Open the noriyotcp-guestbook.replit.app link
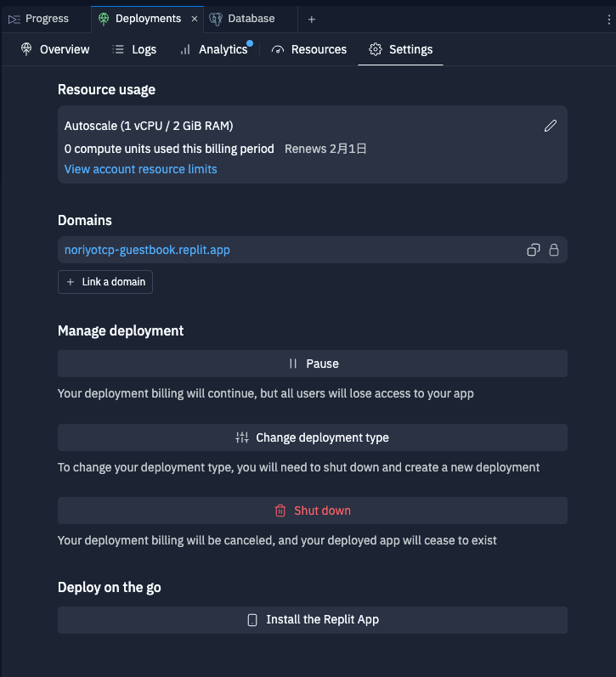 pos(147,250)
